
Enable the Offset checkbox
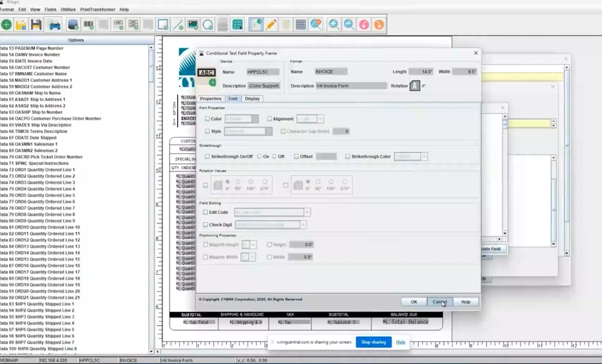click(296, 156)
